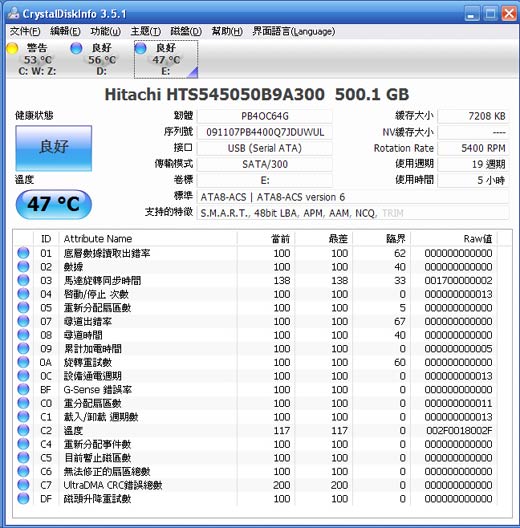Screen dimensions: 520x528
Task: Click the rotation rate value 5400 RPM
Action: pyautogui.click(x=473, y=148)
